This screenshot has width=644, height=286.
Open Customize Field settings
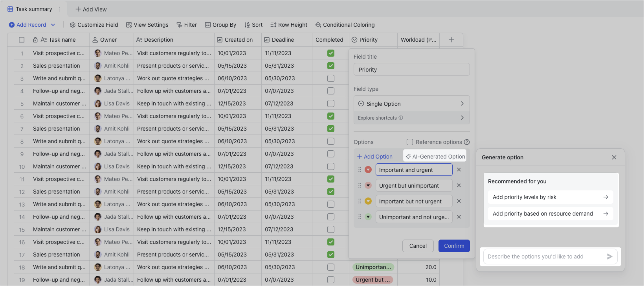[x=94, y=25]
